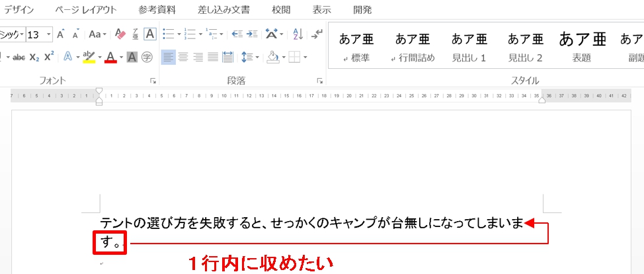Click the Decrease Indent icon
Screen dimensions: 644x274
(x=237, y=34)
